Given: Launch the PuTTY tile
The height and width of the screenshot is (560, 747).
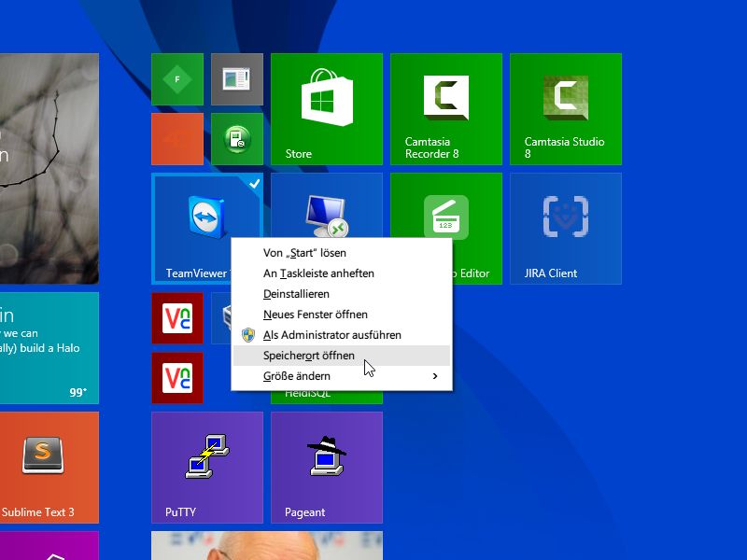Looking at the screenshot, I should click(x=206, y=468).
